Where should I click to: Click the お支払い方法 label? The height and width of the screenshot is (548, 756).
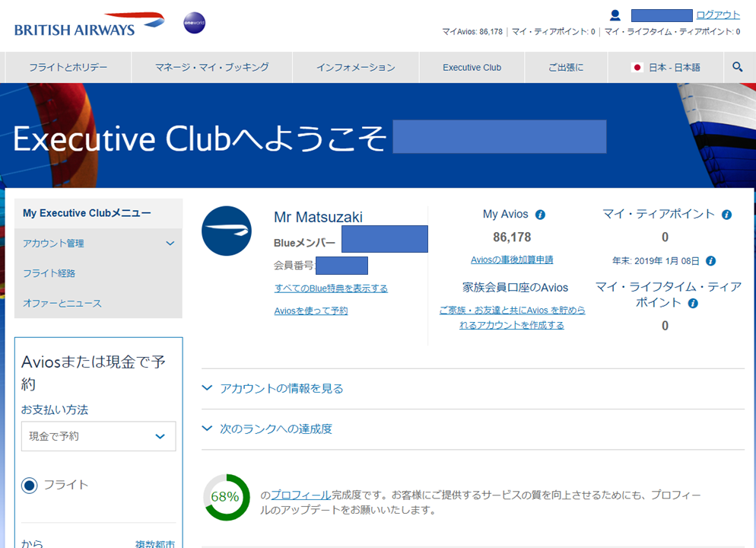click(x=55, y=410)
